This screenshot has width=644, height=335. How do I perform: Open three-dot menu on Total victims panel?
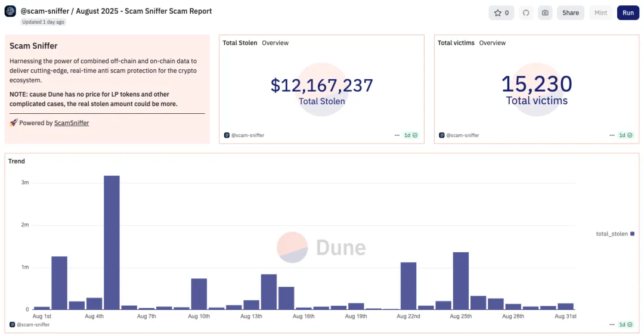click(612, 135)
